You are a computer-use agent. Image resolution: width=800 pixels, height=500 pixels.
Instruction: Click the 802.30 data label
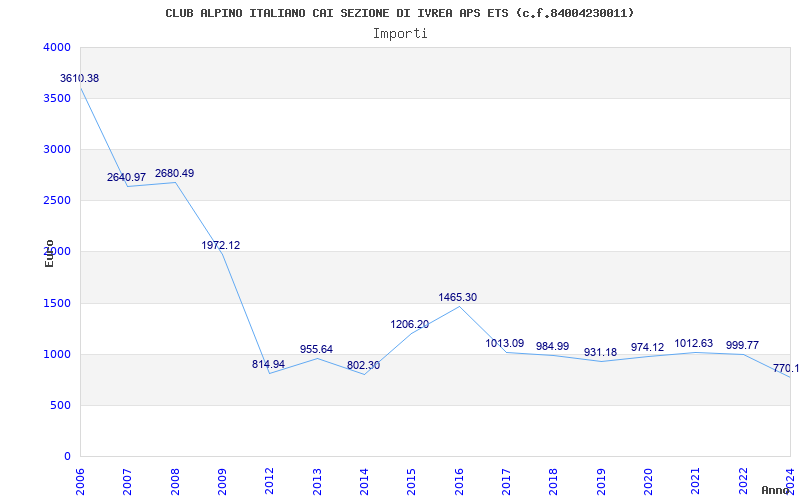point(363,365)
